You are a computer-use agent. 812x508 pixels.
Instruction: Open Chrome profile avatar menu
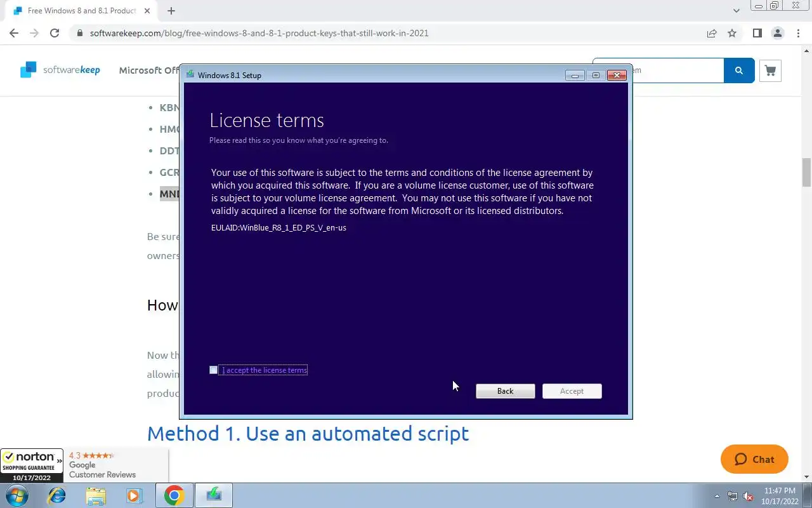click(777, 33)
